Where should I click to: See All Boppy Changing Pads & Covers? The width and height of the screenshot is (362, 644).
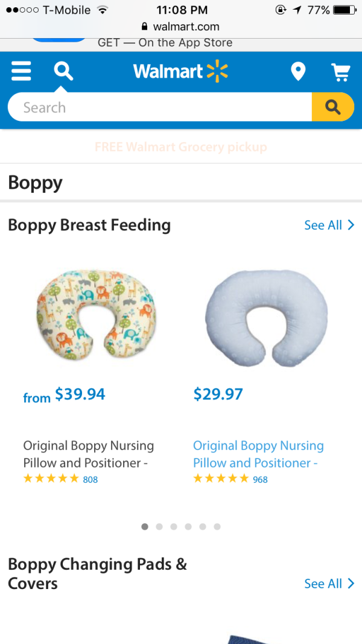tap(329, 584)
